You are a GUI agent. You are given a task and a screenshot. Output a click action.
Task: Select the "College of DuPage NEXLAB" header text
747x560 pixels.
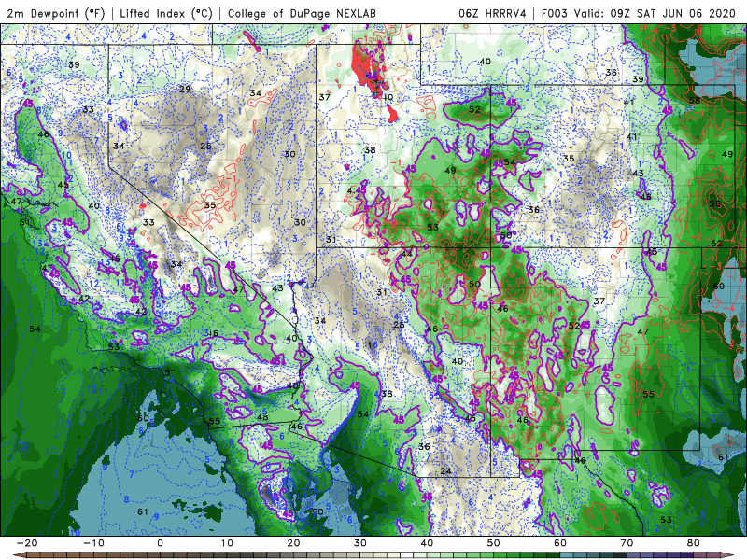(x=302, y=13)
